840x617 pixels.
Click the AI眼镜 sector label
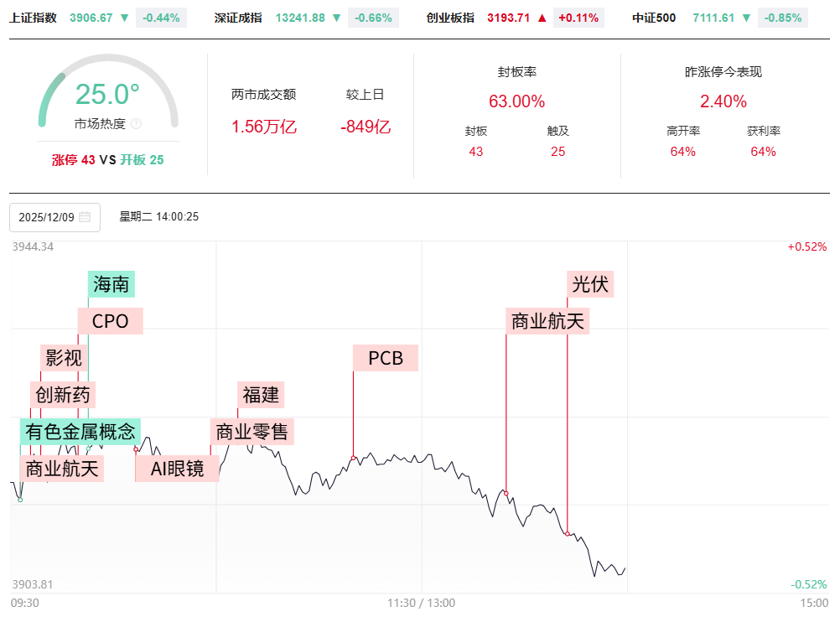[178, 469]
